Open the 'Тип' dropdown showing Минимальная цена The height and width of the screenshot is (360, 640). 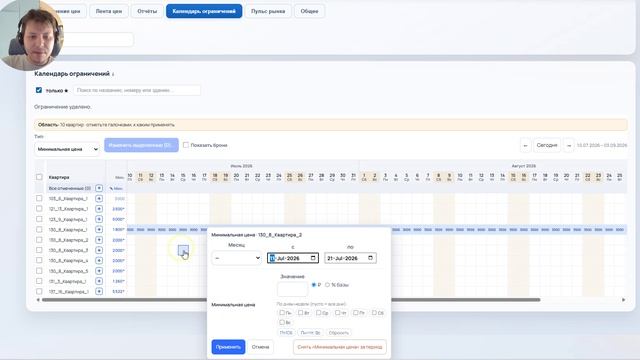pos(67,149)
